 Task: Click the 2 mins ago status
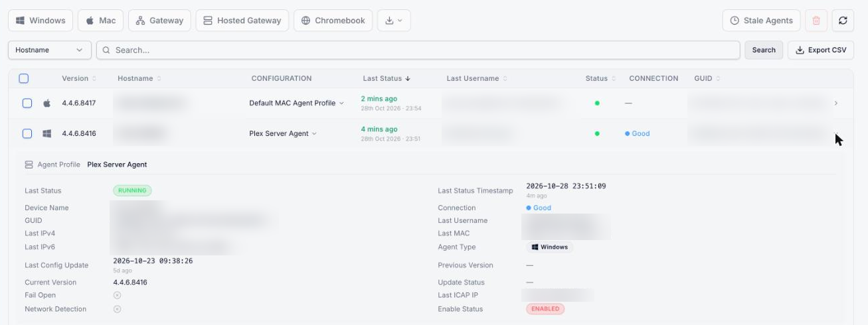pyautogui.click(x=379, y=99)
